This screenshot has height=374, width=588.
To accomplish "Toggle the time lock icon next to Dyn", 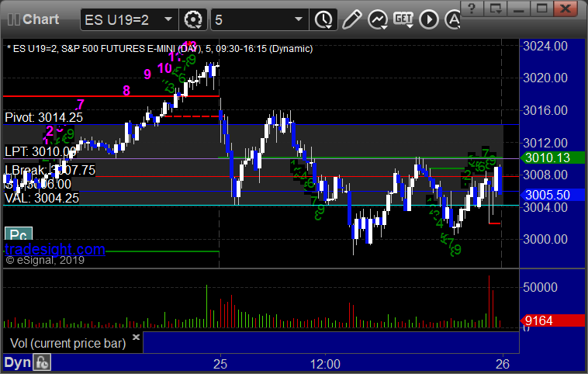I will tap(42, 362).
